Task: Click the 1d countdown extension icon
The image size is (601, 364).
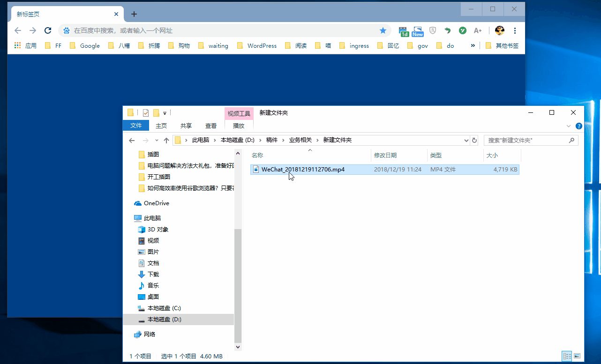Action: (x=404, y=31)
